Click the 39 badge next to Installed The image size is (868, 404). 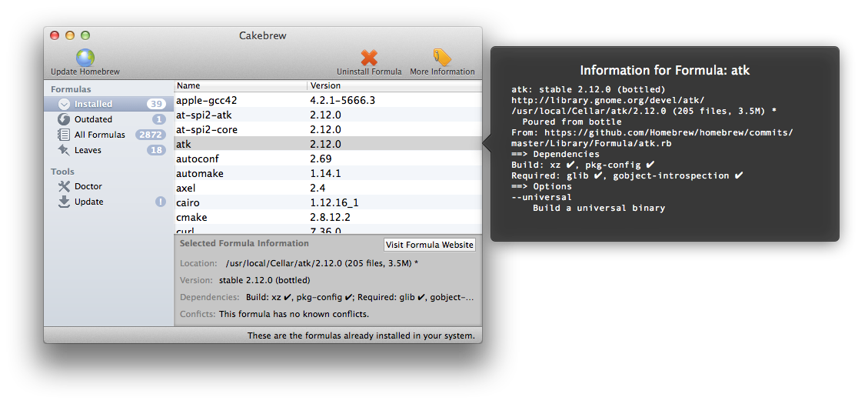tap(157, 104)
